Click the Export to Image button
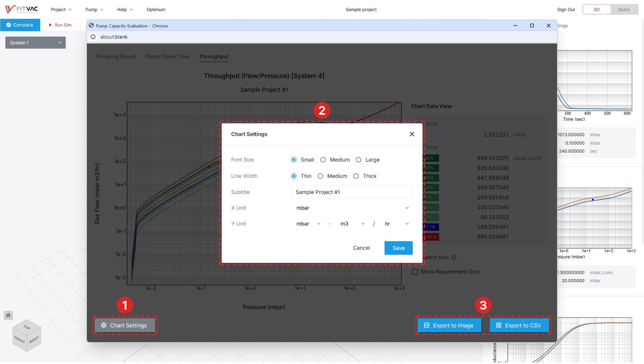Viewport: 644px width, 364px height. (x=449, y=326)
